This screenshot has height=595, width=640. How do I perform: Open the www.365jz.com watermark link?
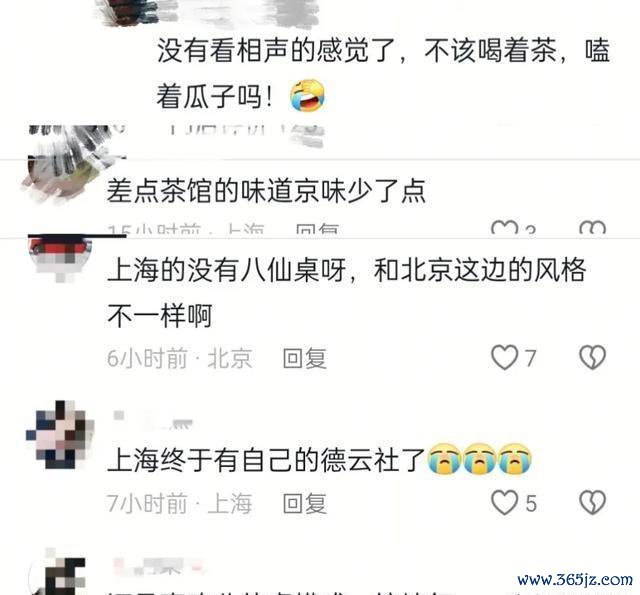[575, 579]
